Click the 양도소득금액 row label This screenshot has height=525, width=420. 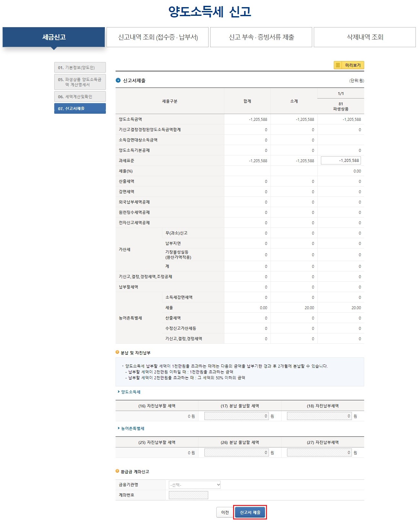click(130, 119)
